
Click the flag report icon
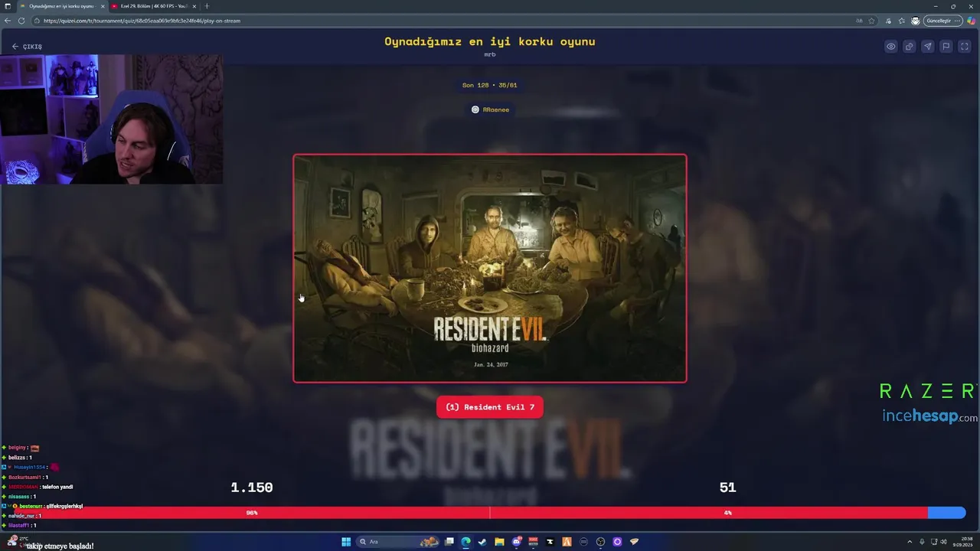pyautogui.click(x=946, y=47)
